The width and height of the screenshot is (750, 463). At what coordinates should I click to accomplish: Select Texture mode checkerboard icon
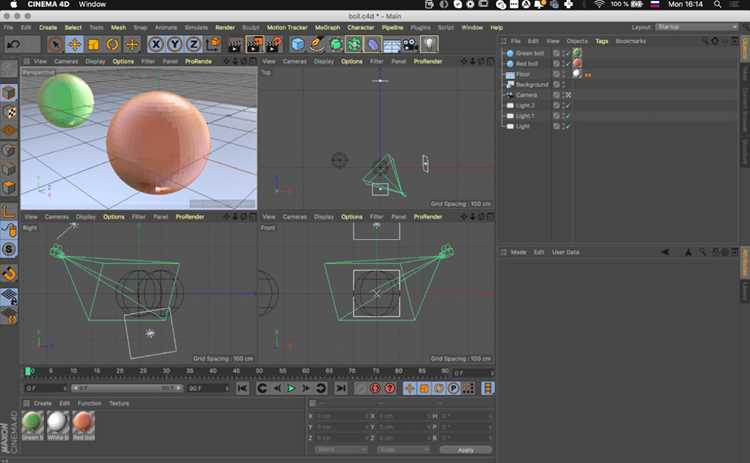9,112
